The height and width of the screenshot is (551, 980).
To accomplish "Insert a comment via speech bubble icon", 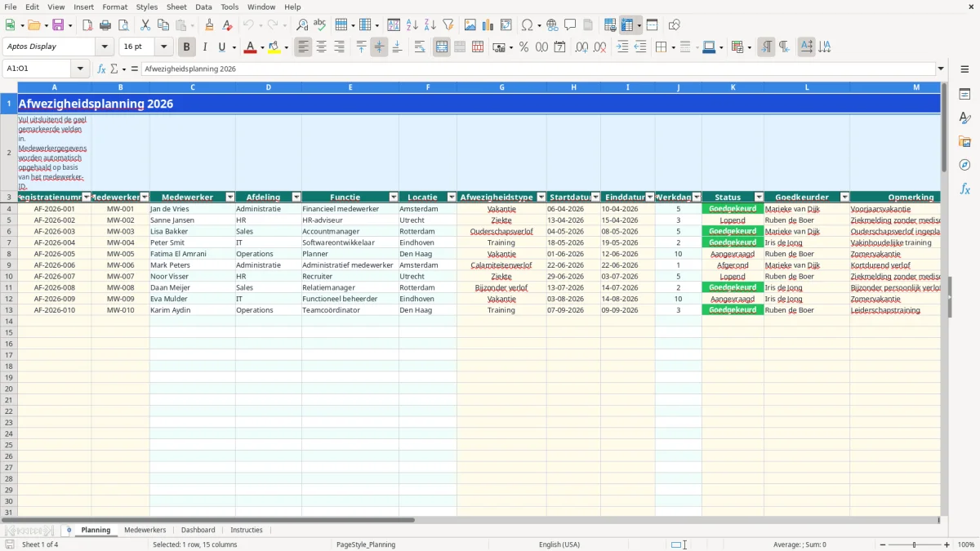I will tap(570, 25).
